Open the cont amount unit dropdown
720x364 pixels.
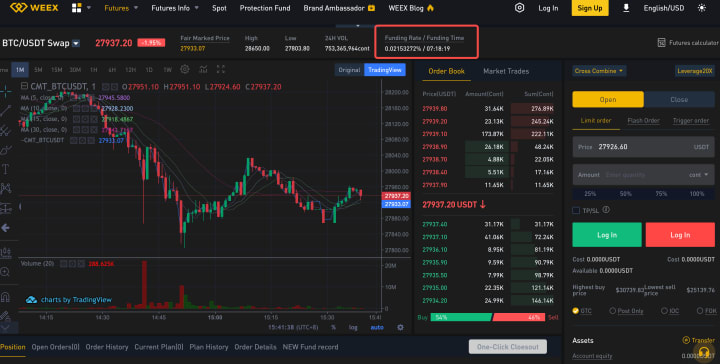coord(698,175)
